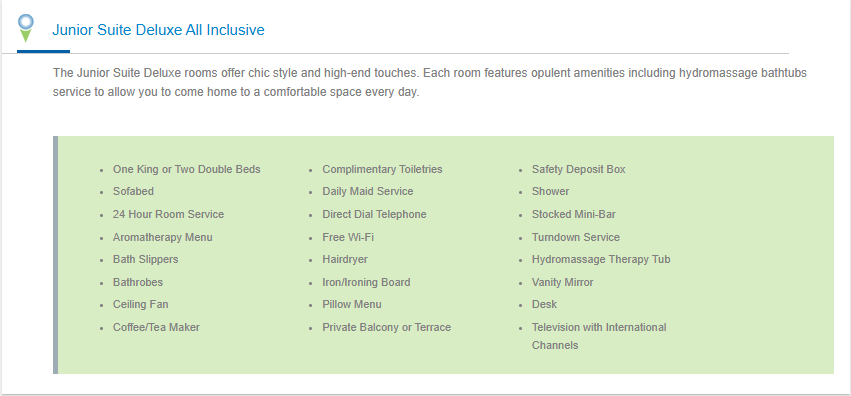Click Television with International Channels entry
The image size is (851, 396).
point(599,336)
